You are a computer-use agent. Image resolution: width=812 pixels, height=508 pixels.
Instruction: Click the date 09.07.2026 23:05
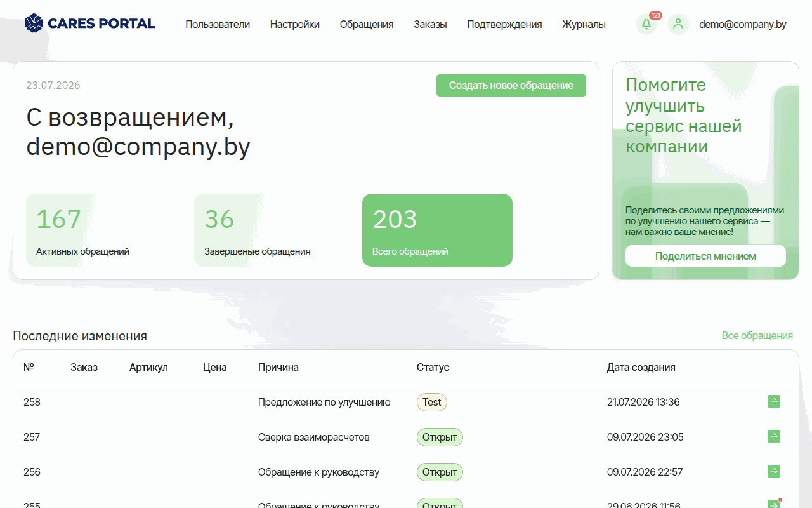(x=645, y=437)
